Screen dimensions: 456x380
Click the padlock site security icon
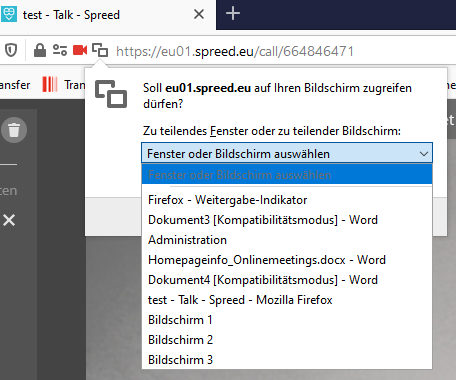[x=40, y=51]
